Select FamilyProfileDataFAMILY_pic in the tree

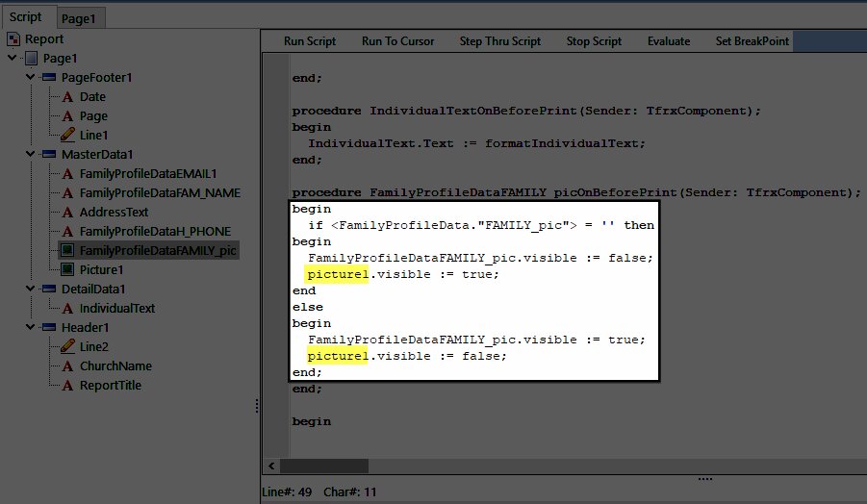[x=158, y=250]
